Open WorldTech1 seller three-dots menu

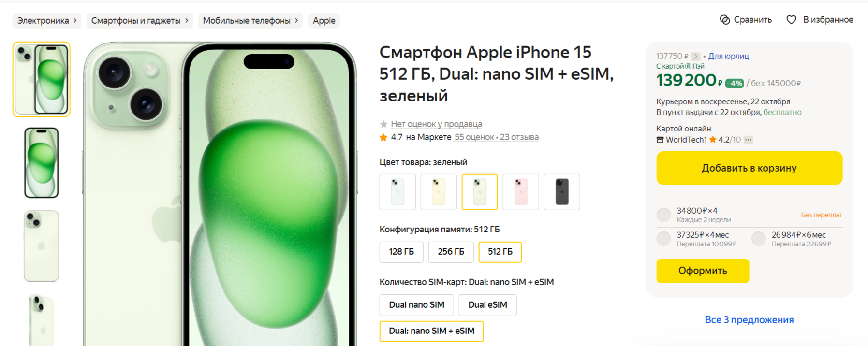pyautogui.click(x=748, y=140)
